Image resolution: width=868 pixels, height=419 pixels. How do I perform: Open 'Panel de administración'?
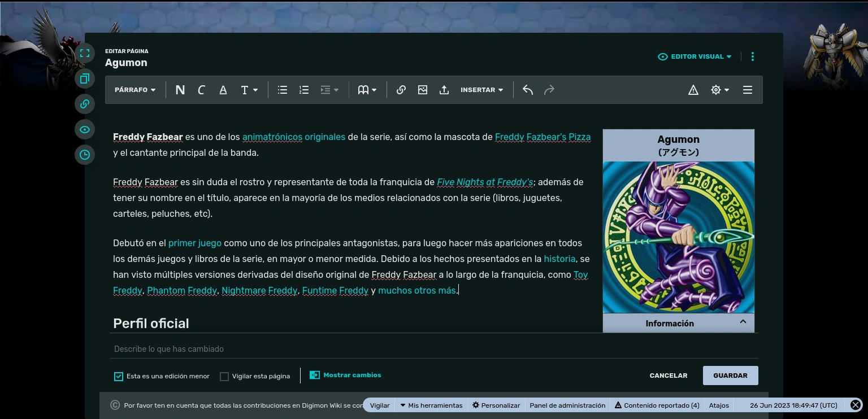tap(567, 405)
